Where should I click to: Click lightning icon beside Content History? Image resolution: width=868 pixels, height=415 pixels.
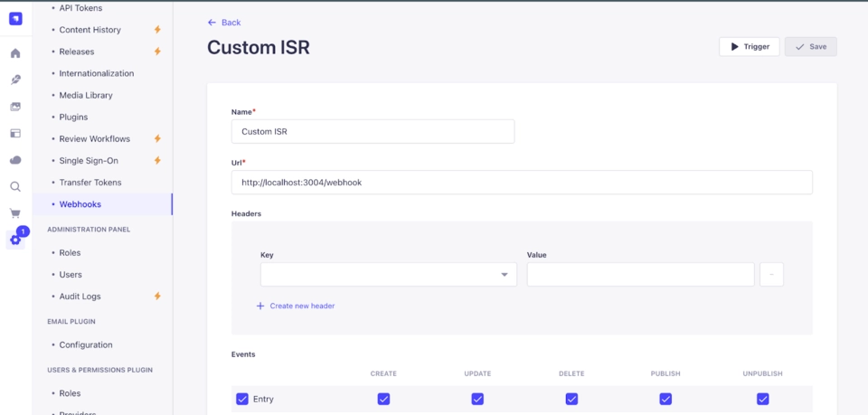click(157, 30)
